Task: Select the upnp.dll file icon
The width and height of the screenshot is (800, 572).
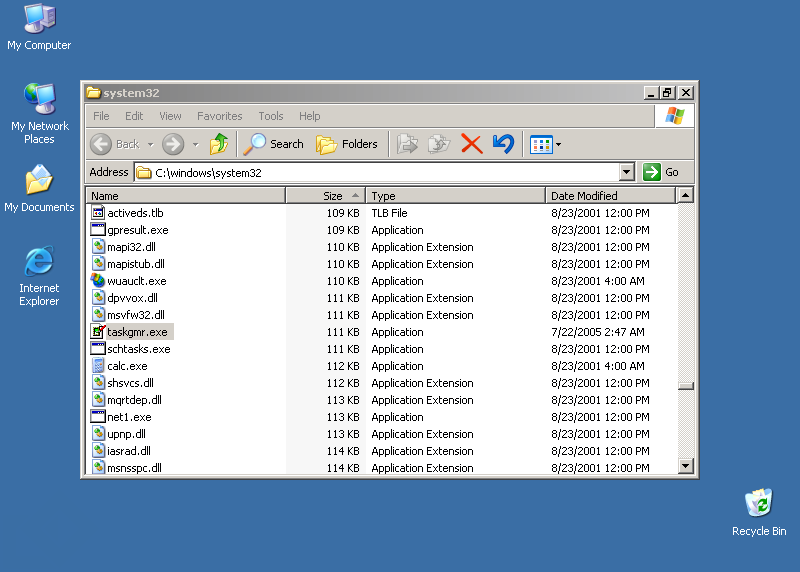Action: tap(98, 434)
